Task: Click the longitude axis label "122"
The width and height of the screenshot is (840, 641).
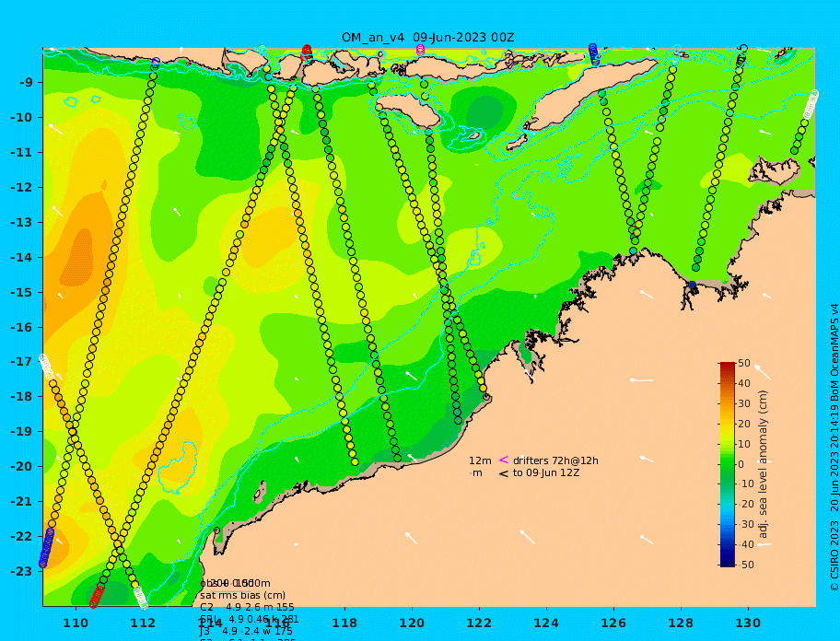Action: (x=479, y=623)
